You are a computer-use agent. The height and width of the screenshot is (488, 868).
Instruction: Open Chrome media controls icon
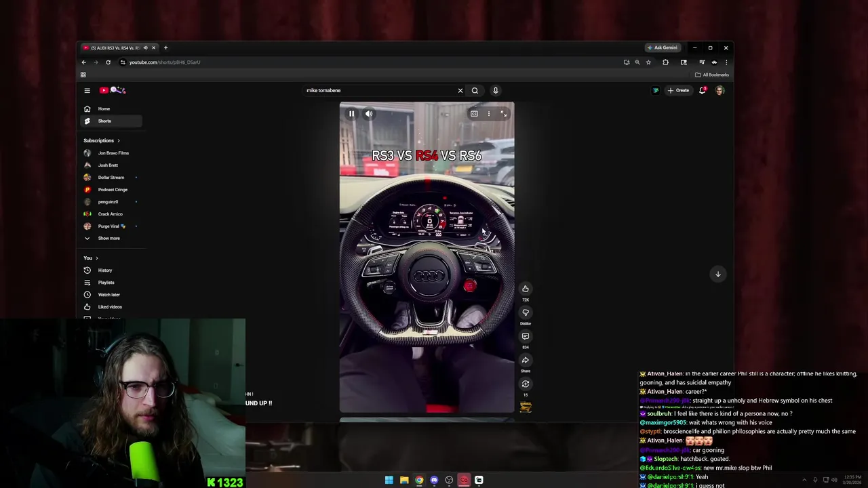click(x=702, y=62)
